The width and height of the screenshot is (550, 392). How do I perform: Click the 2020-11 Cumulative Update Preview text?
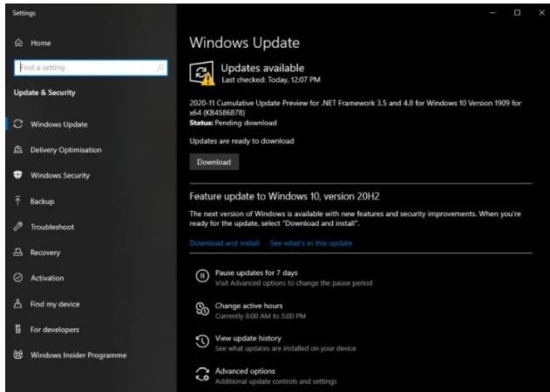356,108
